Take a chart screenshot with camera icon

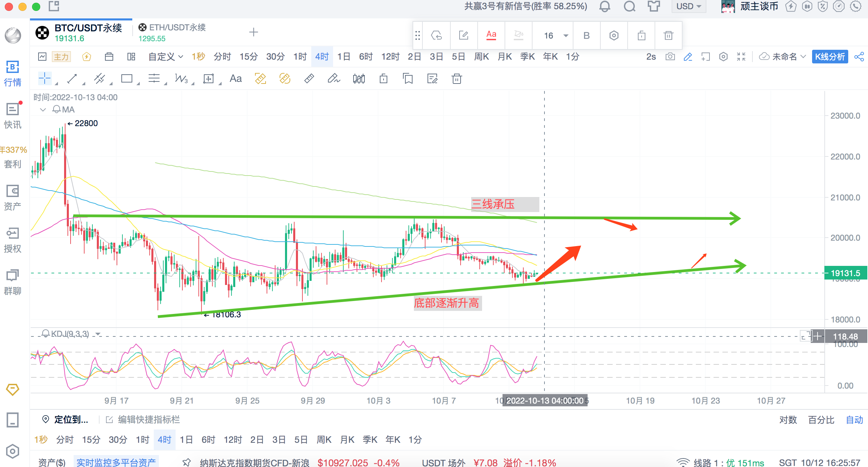point(670,57)
